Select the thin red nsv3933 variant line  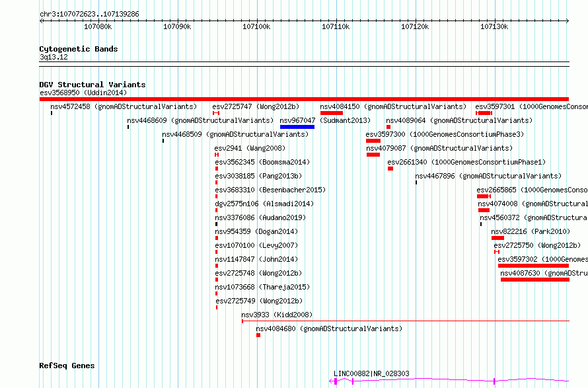click(x=406, y=321)
